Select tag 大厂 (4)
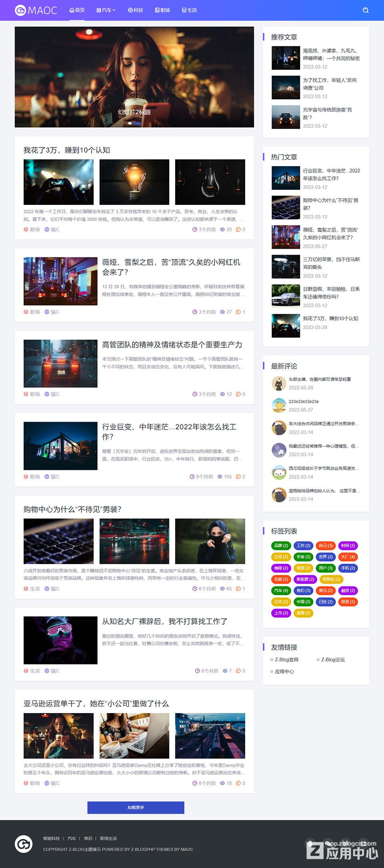The width and height of the screenshot is (384, 868). (x=348, y=557)
